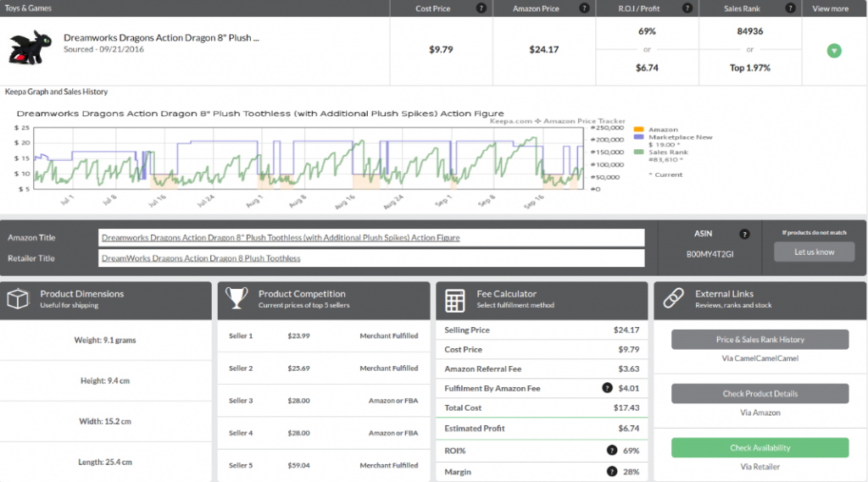
Task: Open the Retailer Title product link
Action: tap(201, 258)
